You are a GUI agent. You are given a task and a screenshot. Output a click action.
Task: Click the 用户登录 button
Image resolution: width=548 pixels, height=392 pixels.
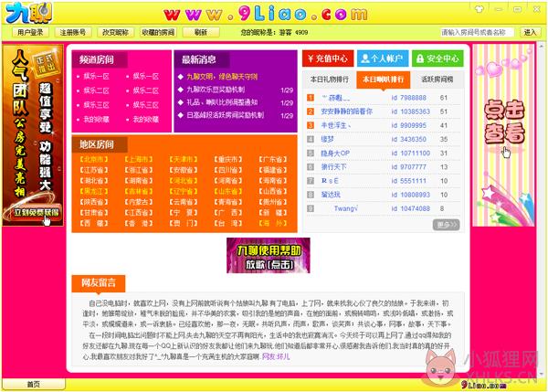coord(30,33)
